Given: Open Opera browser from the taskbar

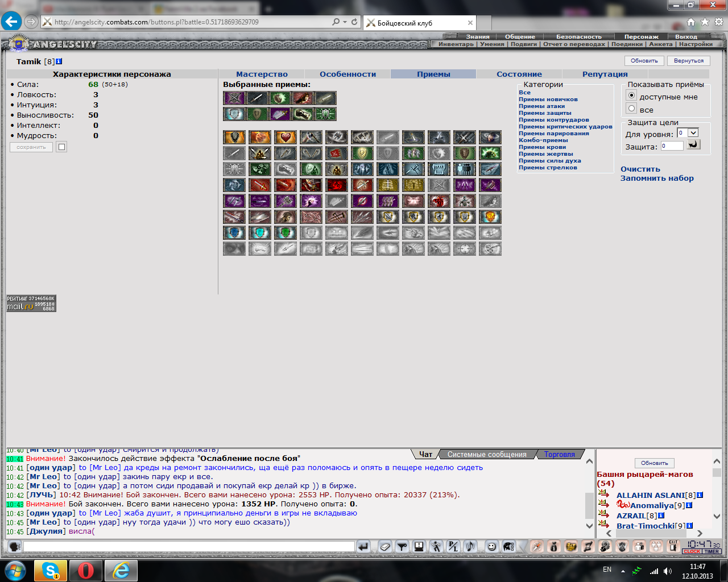Looking at the screenshot, I should 86,571.
